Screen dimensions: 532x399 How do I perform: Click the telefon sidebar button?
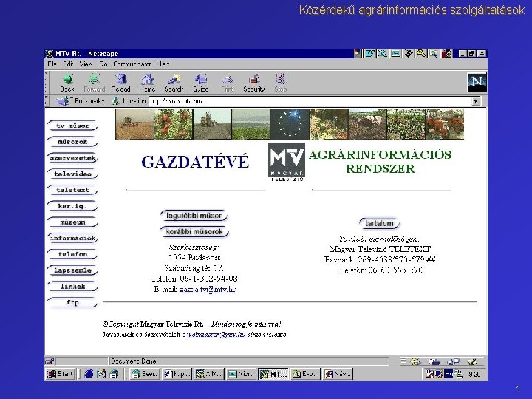[72, 254]
